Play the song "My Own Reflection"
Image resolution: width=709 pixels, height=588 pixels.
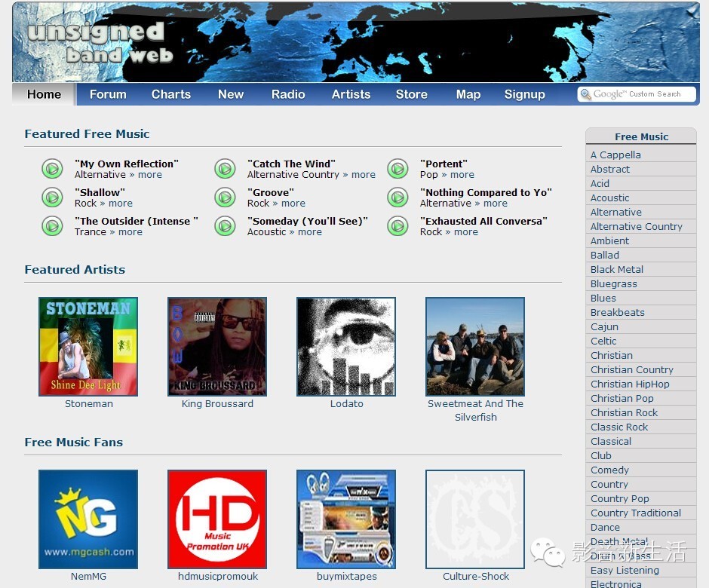52,169
